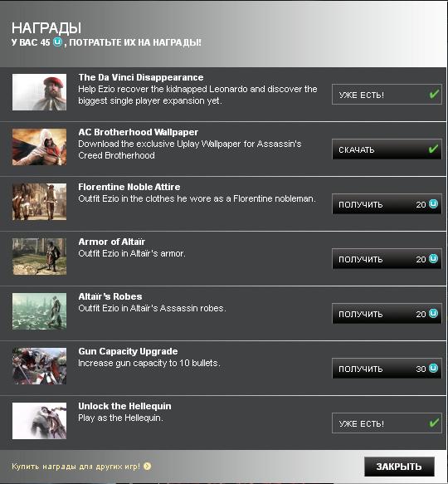Click the green checkmark on the СКАЧАТЬ button
Viewport: 448px width, 484px height.
433,149
